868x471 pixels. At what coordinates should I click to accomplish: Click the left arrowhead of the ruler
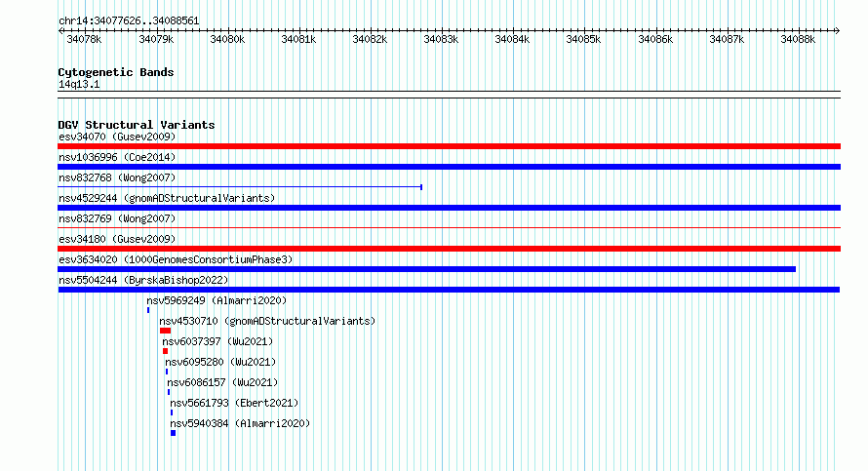(x=60, y=31)
